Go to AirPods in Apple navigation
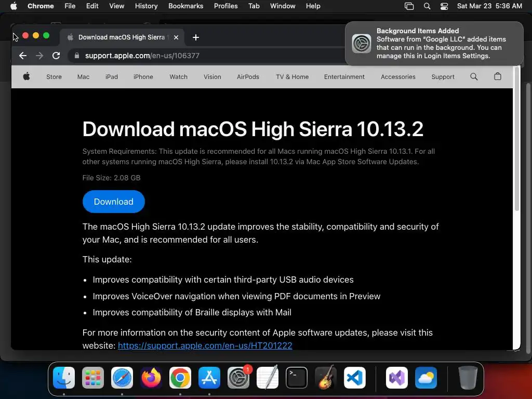532x399 pixels. [x=248, y=77]
